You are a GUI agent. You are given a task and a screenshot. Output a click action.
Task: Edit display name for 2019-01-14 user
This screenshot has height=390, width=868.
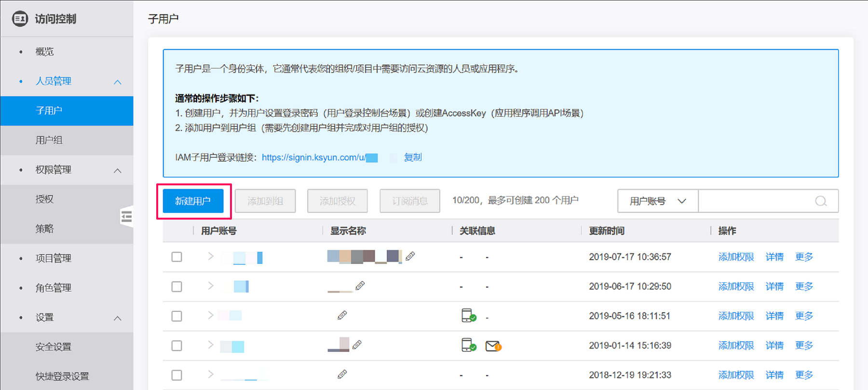coord(357,345)
